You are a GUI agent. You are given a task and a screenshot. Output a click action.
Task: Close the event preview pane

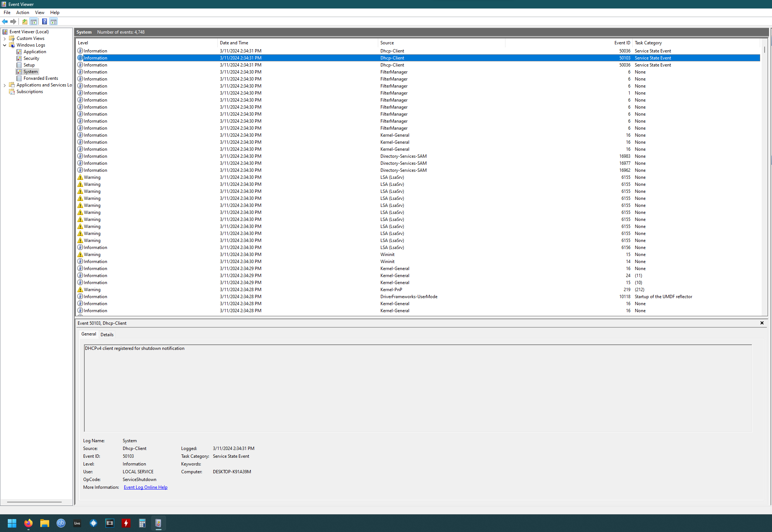click(762, 323)
